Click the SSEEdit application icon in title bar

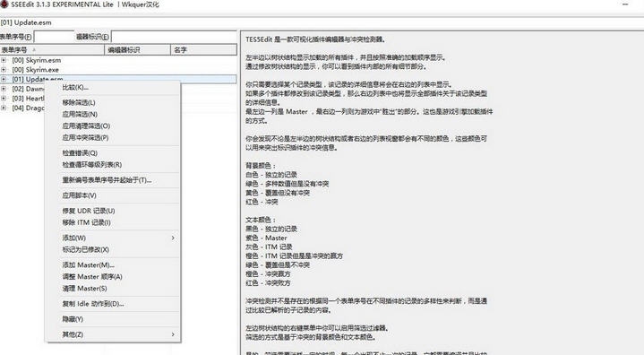click(x=4, y=4)
